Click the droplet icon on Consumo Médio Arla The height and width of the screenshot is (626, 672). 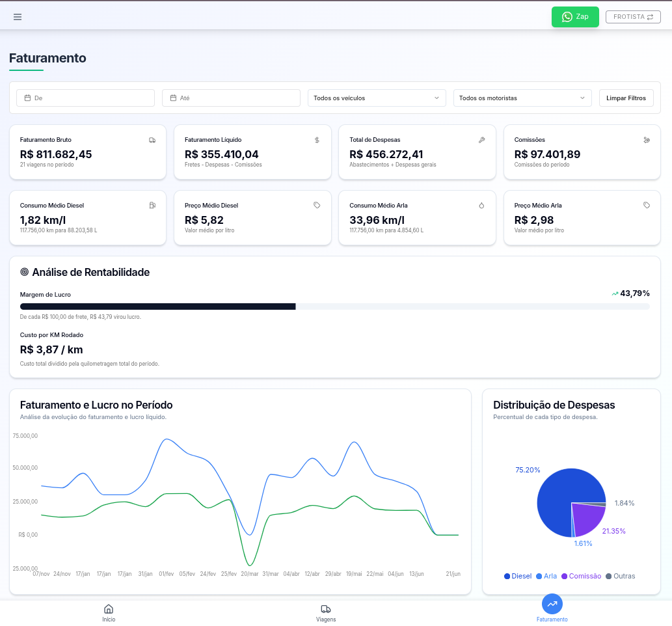pyautogui.click(x=481, y=205)
